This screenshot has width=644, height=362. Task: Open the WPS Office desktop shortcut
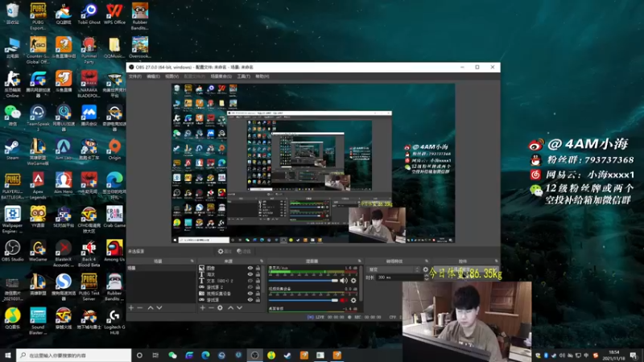(114, 14)
